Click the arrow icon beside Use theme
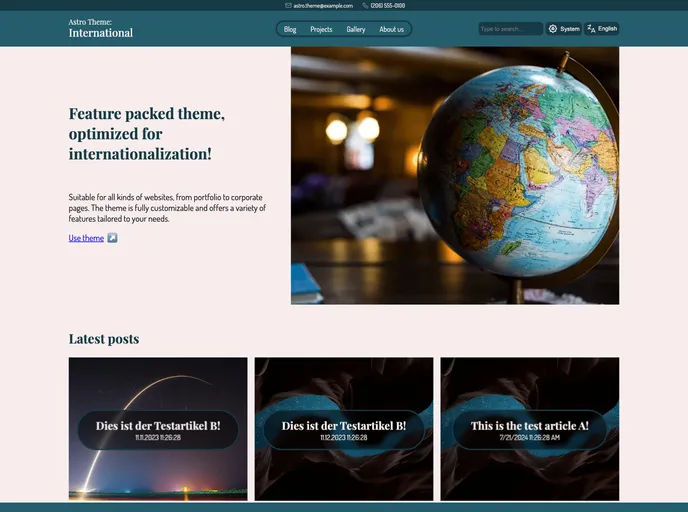This screenshot has height=512, width=688. point(112,238)
